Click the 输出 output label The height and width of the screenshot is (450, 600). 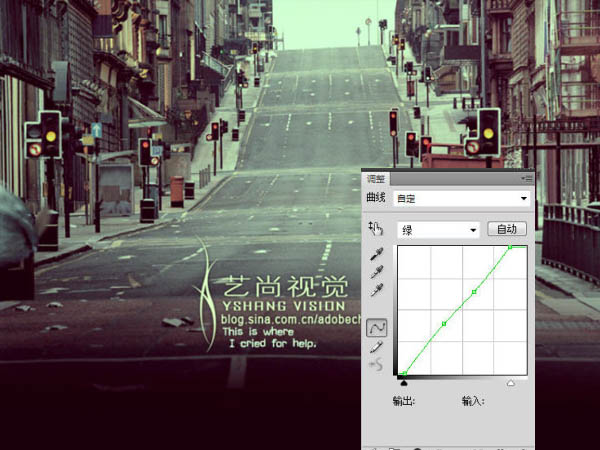(x=404, y=401)
